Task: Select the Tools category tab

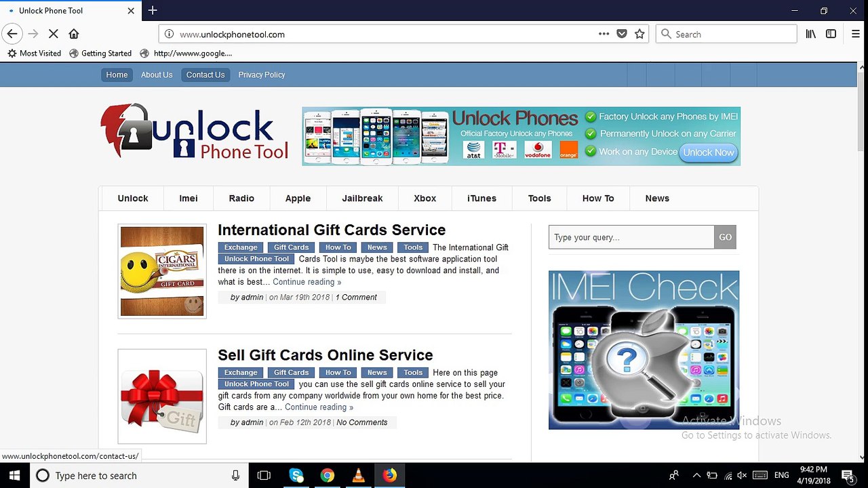Action: tap(540, 198)
